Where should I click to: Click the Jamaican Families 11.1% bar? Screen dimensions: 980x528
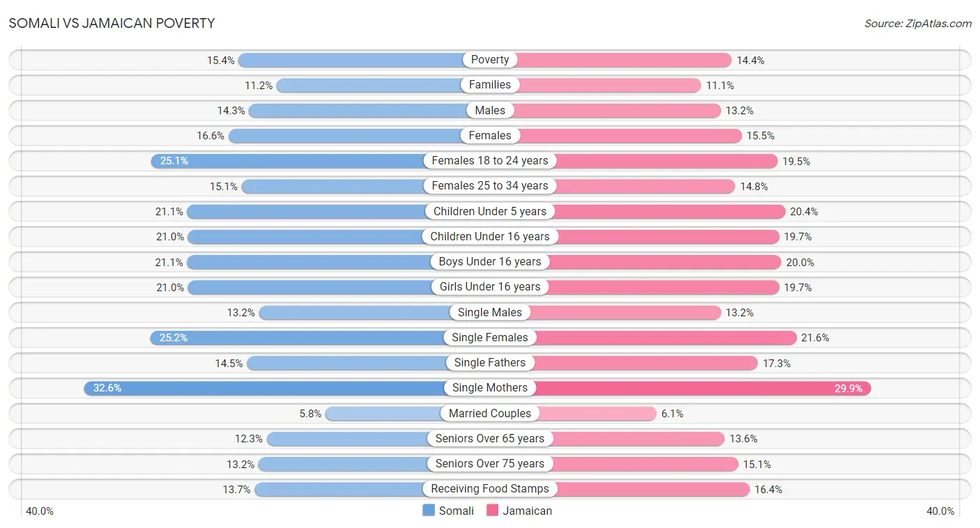pos(595,85)
